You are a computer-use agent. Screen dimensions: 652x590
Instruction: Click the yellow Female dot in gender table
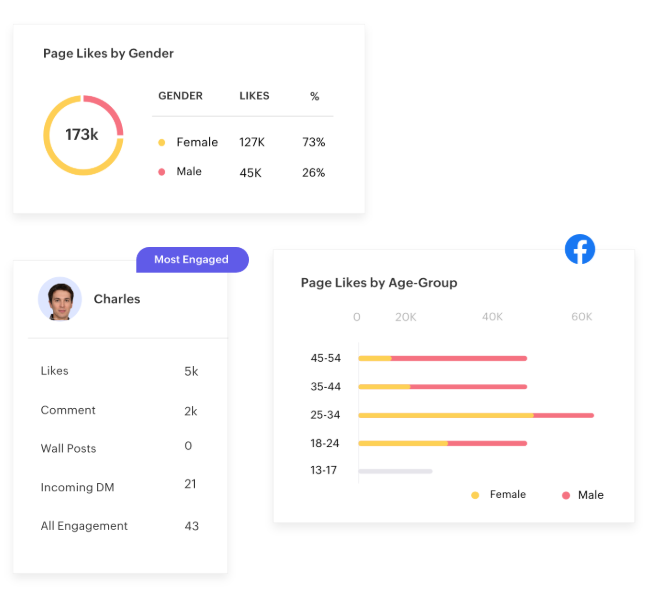[x=162, y=143]
